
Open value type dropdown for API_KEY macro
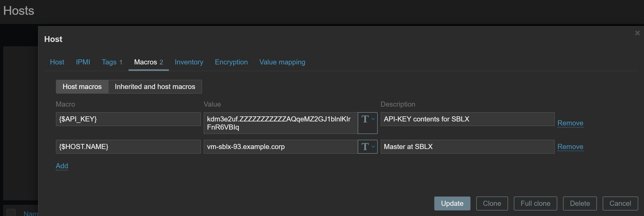click(367, 119)
